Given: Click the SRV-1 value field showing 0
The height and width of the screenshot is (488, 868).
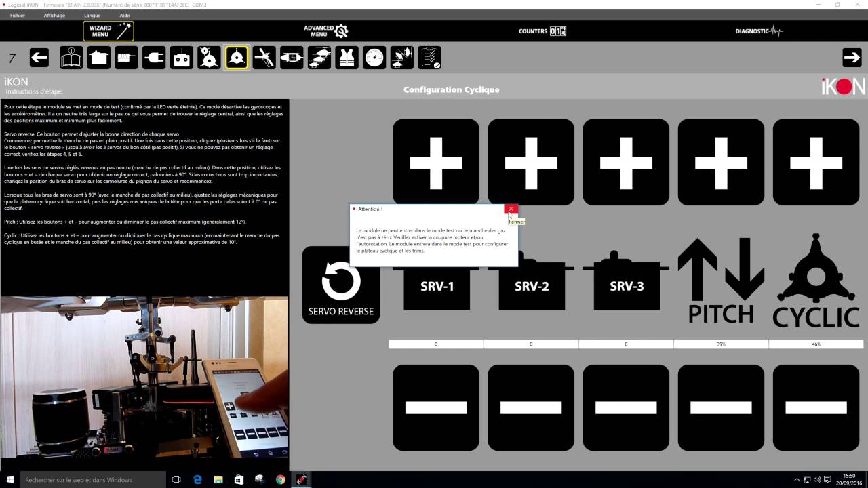Looking at the screenshot, I should pos(436,344).
